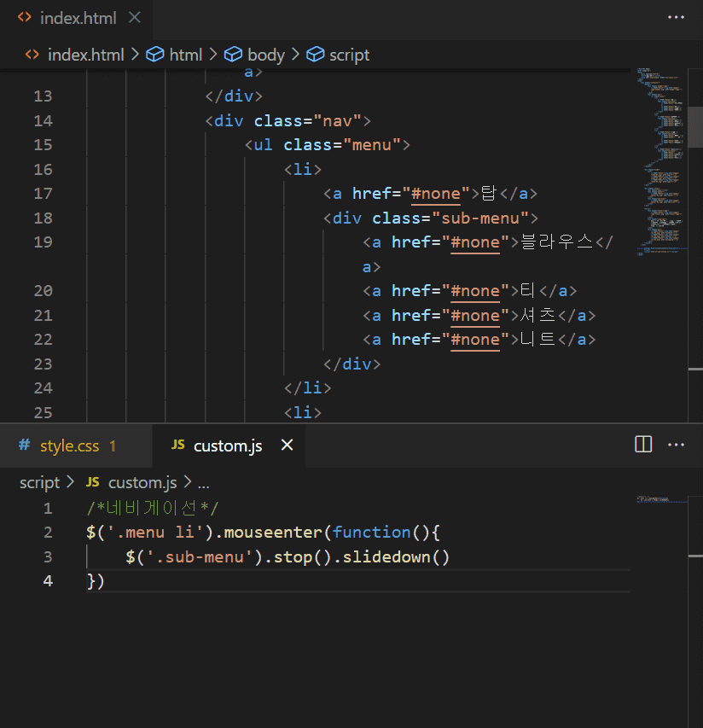Close the index.html editor tab
Screen dimensions: 703x728
[x=134, y=17]
